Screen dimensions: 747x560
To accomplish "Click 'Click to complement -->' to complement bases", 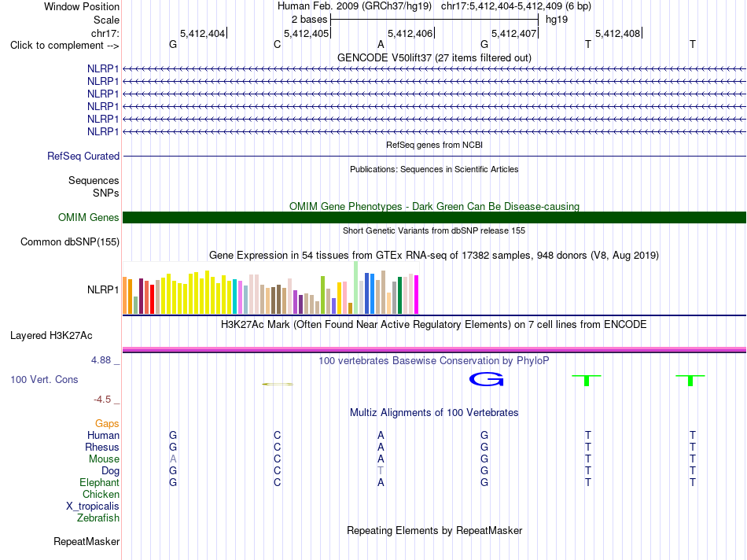I will pyautogui.click(x=64, y=46).
